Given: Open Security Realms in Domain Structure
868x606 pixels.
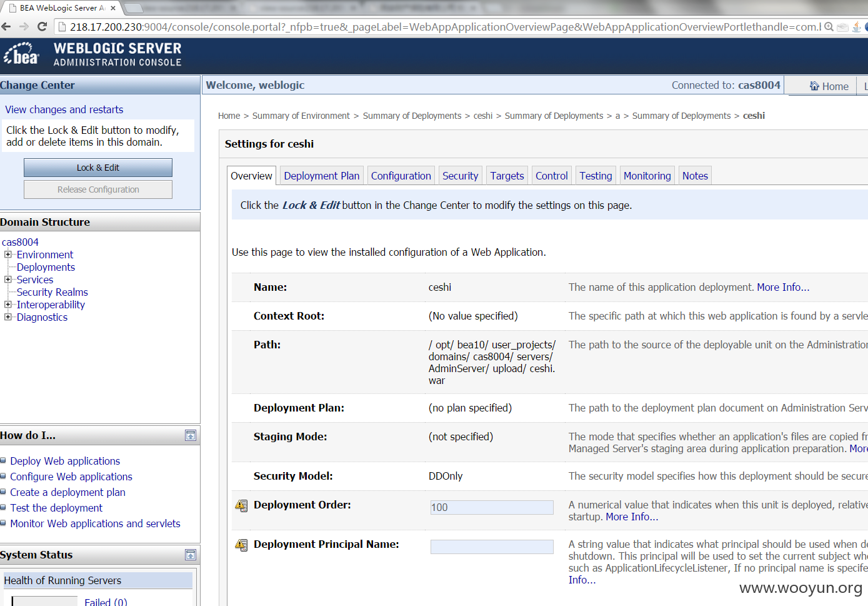Looking at the screenshot, I should pyautogui.click(x=52, y=292).
